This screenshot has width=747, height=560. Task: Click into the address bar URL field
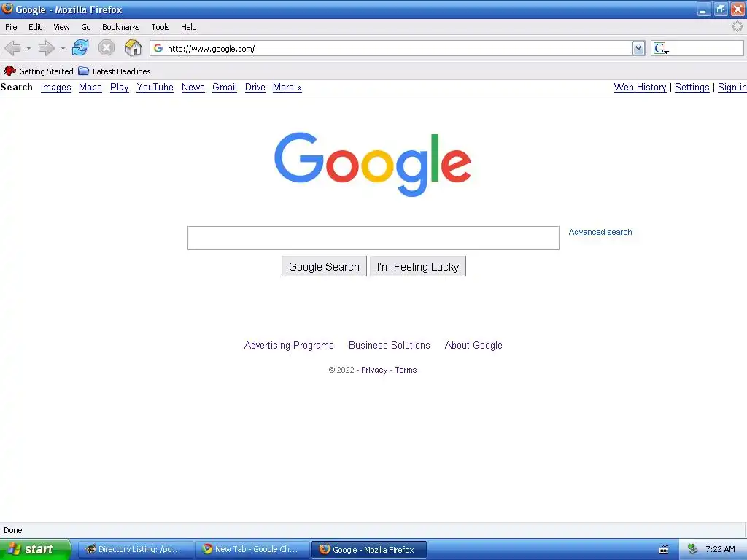pos(398,49)
